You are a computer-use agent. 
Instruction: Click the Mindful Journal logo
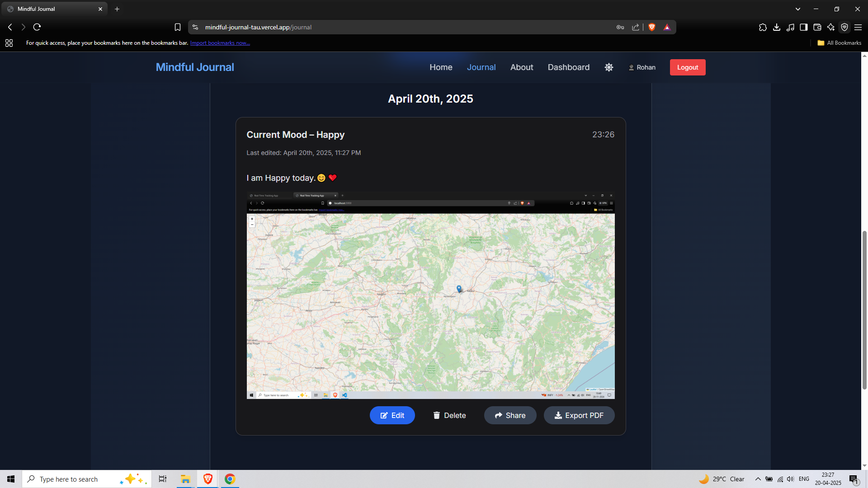[195, 67]
